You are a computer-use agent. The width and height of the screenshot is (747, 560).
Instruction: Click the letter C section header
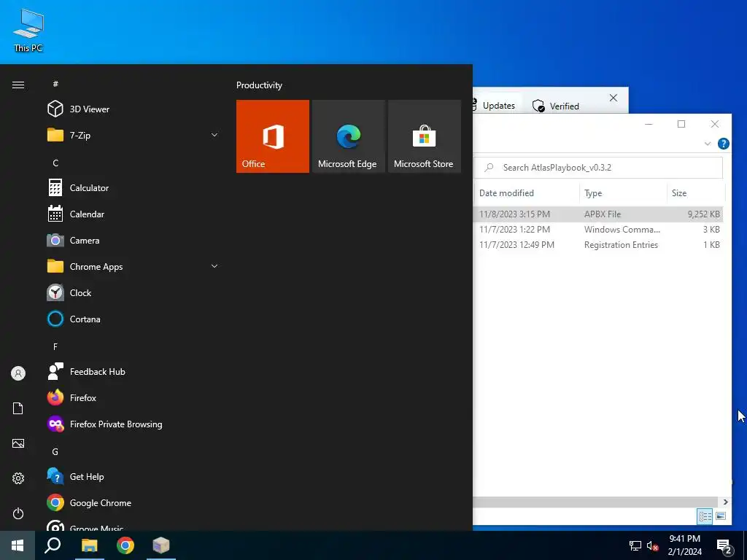click(55, 163)
